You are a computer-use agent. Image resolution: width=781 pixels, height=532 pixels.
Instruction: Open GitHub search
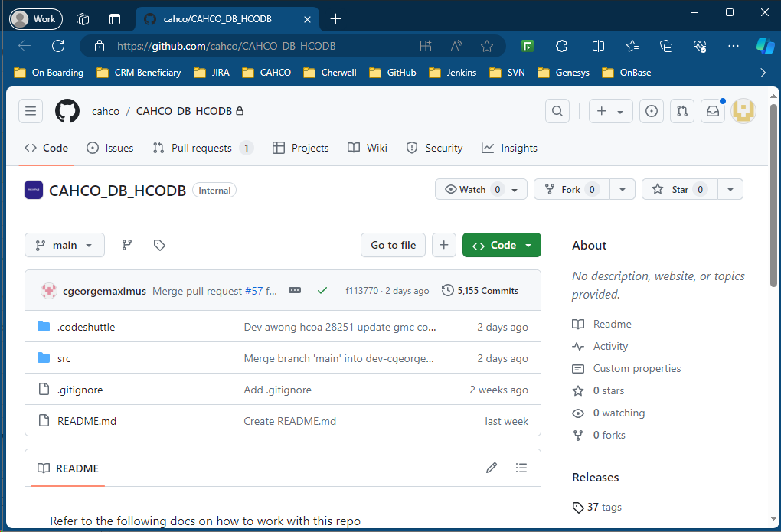click(x=557, y=110)
